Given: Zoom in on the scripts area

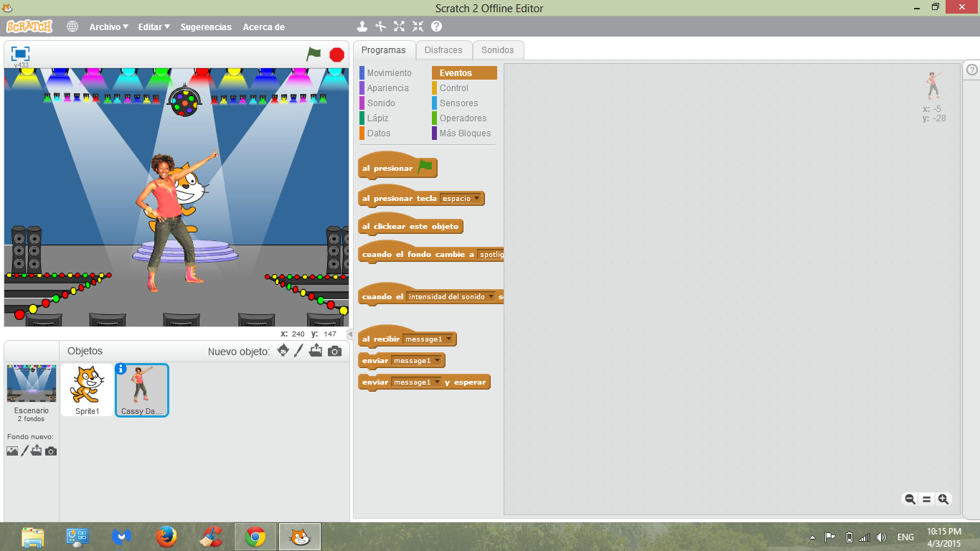Looking at the screenshot, I should (x=944, y=499).
